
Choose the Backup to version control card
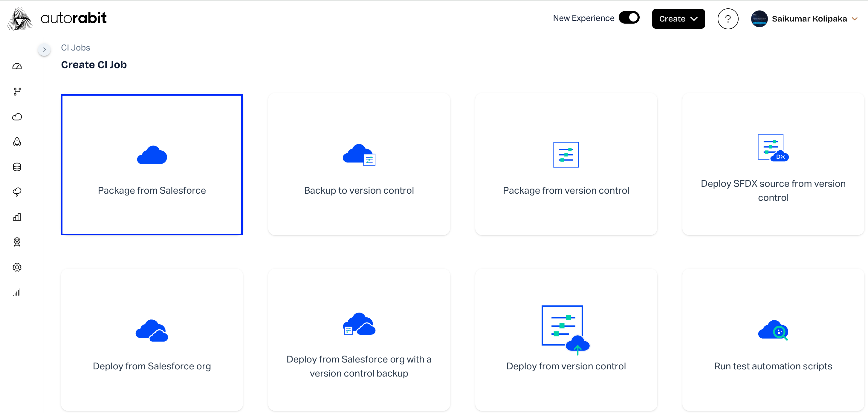[358, 164]
